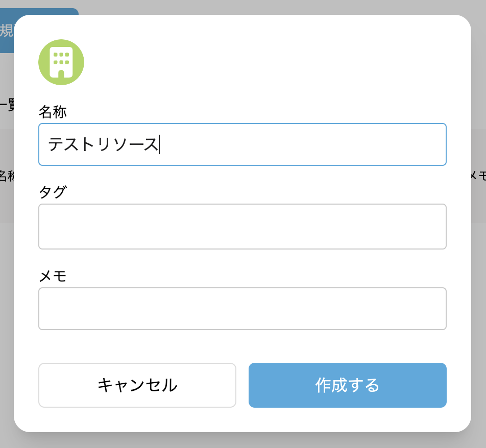Click the メモ field label
486x448 pixels.
(x=53, y=276)
